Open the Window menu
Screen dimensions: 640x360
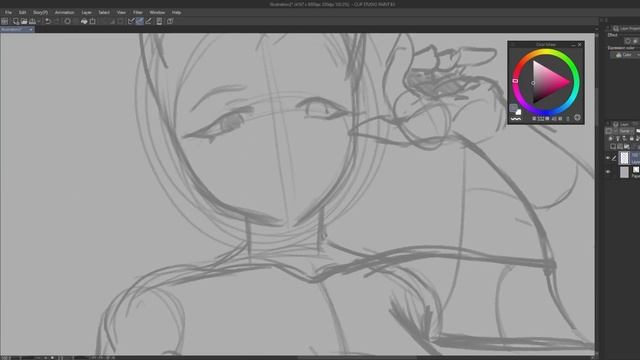click(157, 13)
